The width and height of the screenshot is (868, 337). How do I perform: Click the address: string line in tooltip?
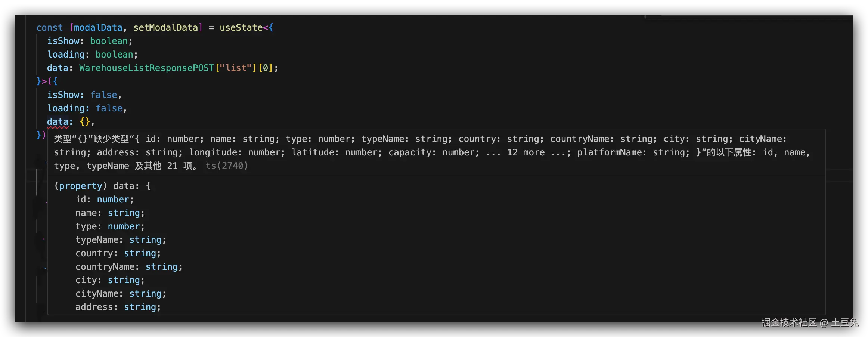tap(118, 307)
